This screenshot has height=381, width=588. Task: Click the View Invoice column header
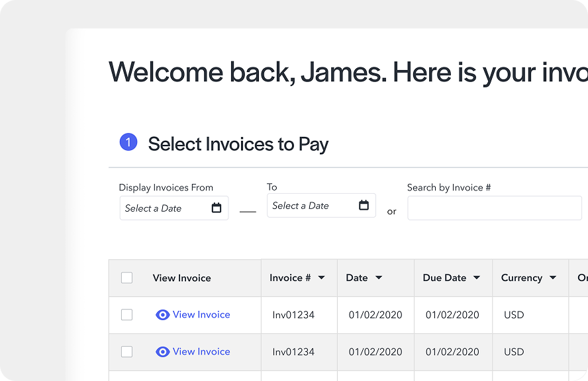tap(182, 278)
